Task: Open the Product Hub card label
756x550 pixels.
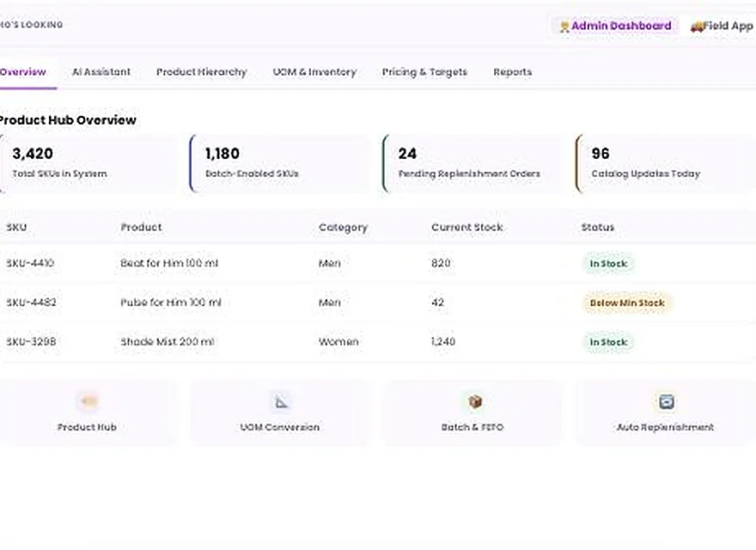Action: 87,427
